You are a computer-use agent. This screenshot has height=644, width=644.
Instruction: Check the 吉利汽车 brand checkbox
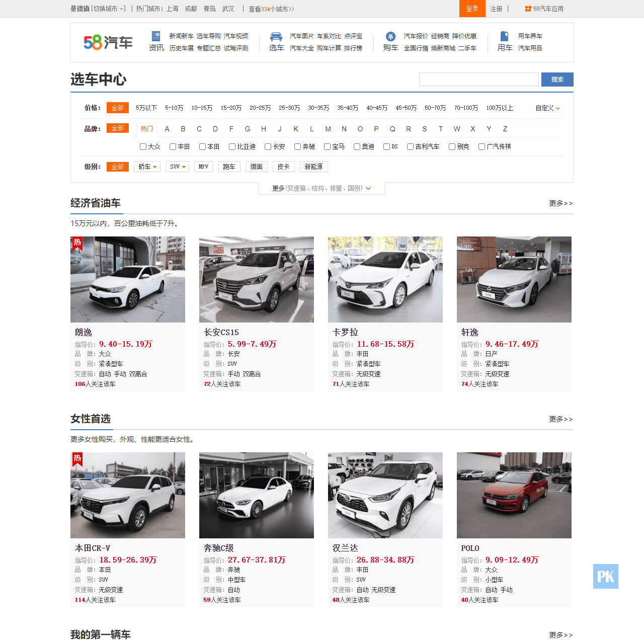410,146
